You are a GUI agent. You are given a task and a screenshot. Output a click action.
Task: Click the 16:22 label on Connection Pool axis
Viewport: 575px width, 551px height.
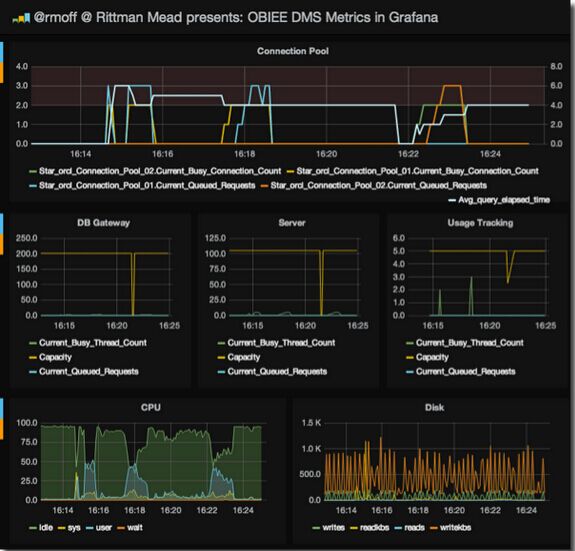coord(408,154)
